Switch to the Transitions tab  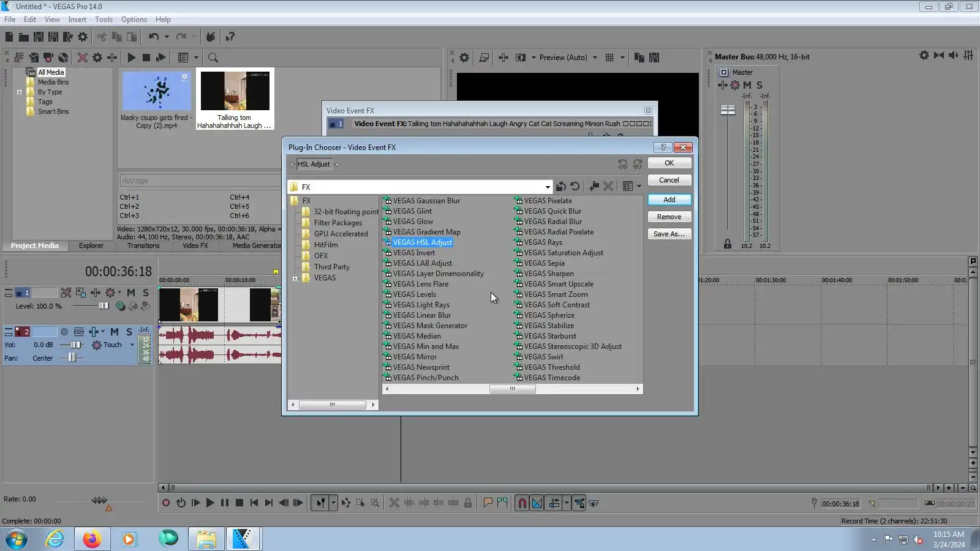[143, 246]
